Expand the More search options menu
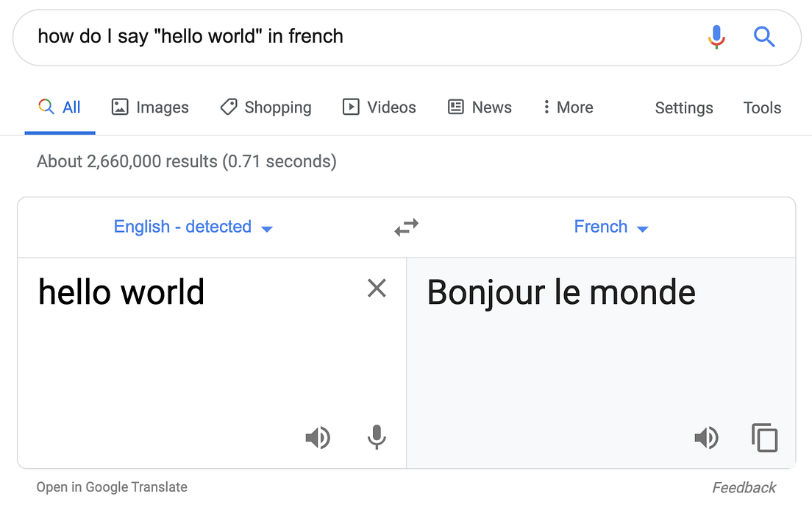The image size is (812, 513). pyautogui.click(x=567, y=107)
